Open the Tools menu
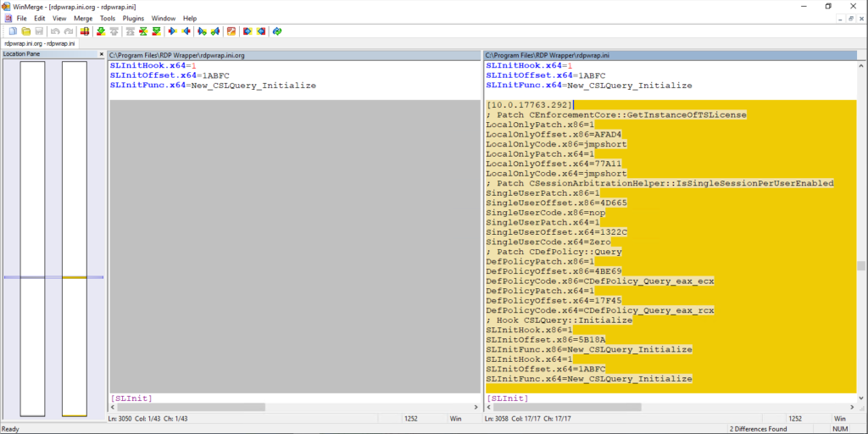The image size is (868, 434). [108, 18]
